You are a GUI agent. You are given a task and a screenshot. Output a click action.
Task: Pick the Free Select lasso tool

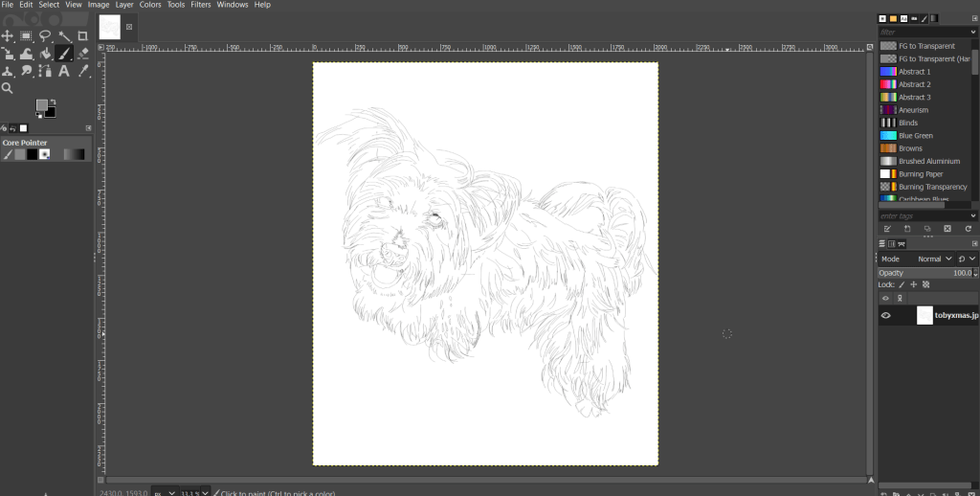[x=45, y=36]
